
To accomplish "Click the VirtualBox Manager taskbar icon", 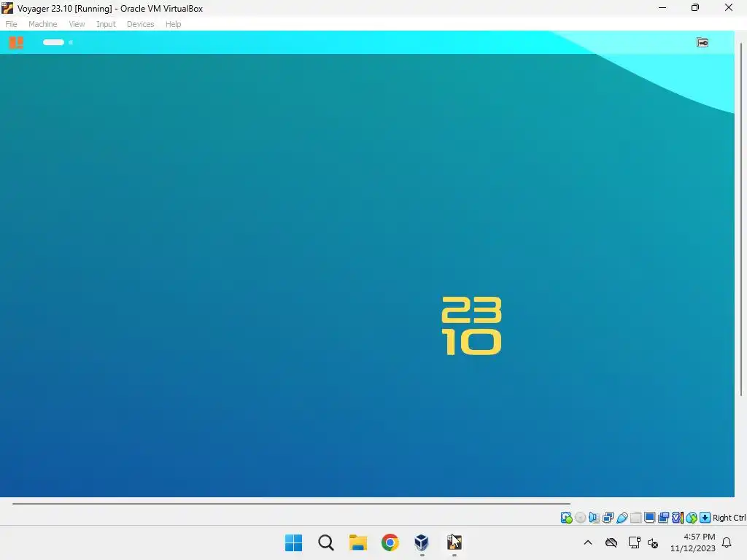I will [x=422, y=542].
